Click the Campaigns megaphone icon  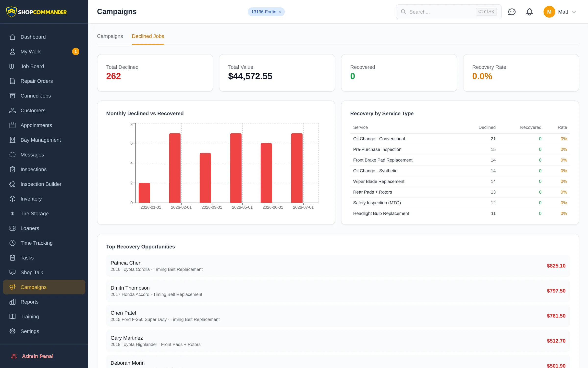click(12, 287)
